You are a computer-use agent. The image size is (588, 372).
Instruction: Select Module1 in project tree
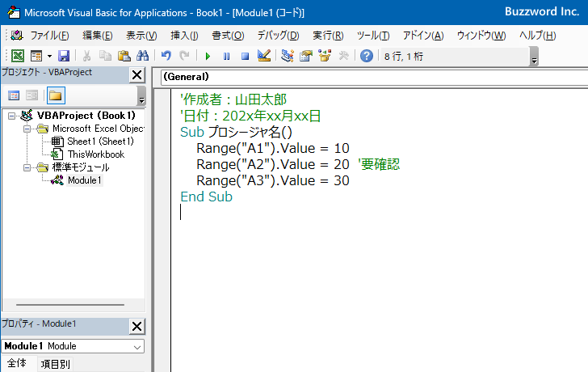[84, 180]
